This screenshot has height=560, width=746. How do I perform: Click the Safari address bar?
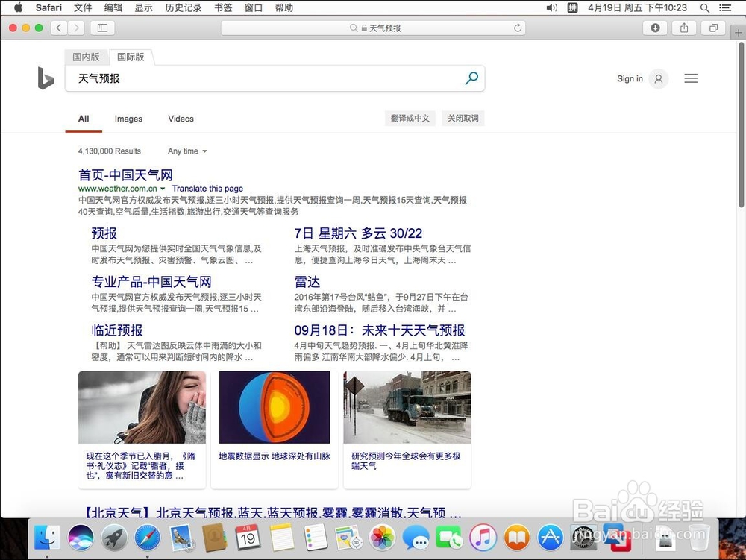(x=373, y=28)
